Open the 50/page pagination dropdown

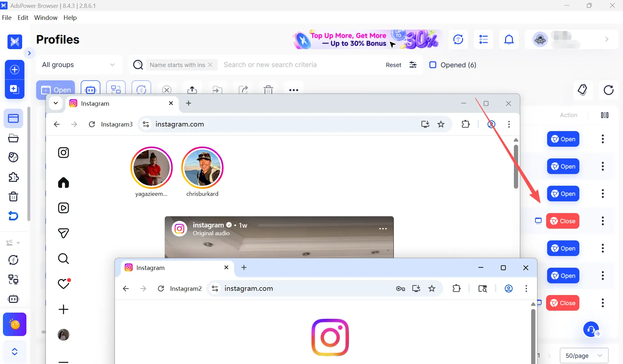tap(584, 356)
